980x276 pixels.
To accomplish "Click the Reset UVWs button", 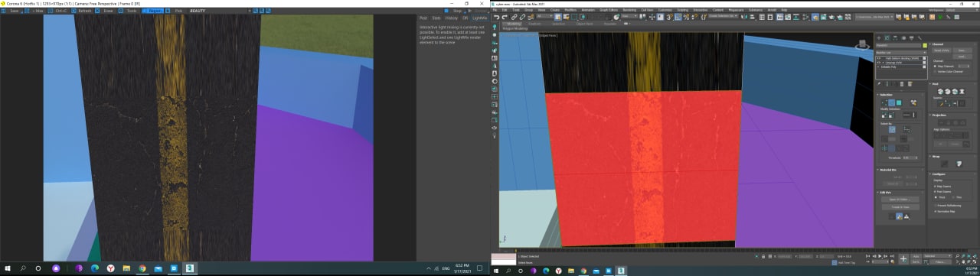I will pyautogui.click(x=942, y=50).
